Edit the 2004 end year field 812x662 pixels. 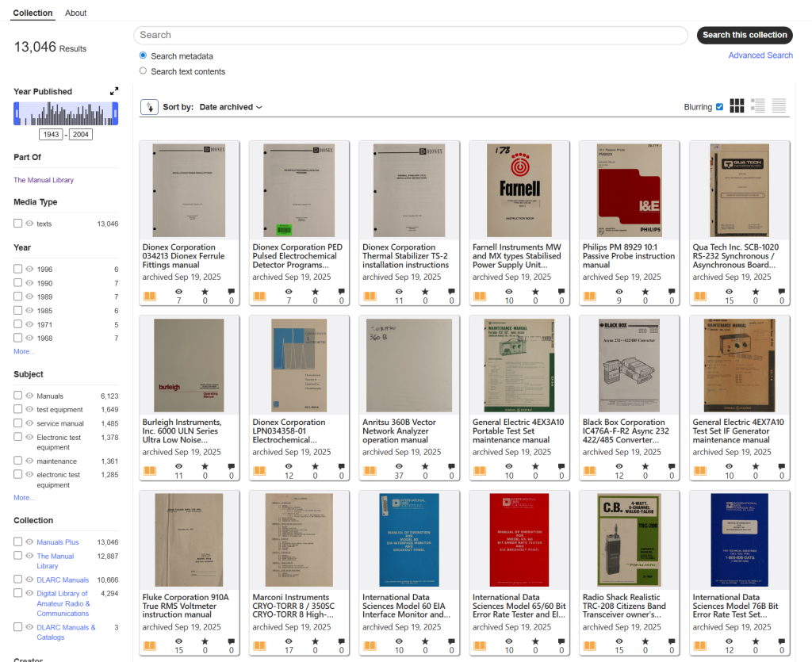[80, 135]
